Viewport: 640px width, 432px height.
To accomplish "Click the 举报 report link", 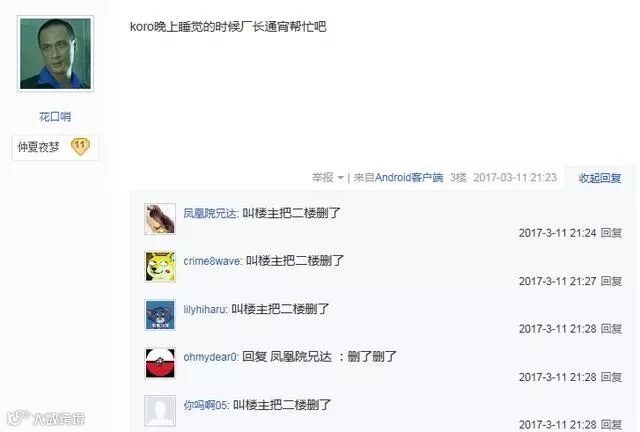I will [x=323, y=178].
